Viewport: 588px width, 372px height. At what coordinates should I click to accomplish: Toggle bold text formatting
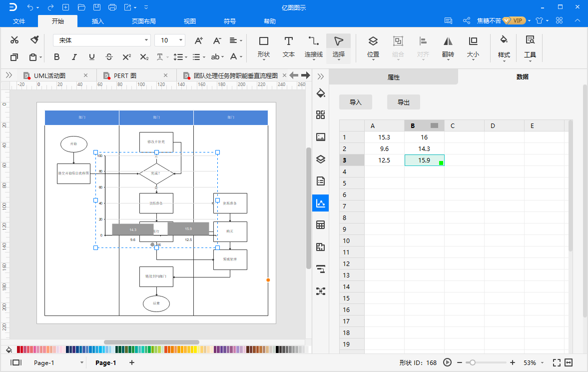(56, 57)
